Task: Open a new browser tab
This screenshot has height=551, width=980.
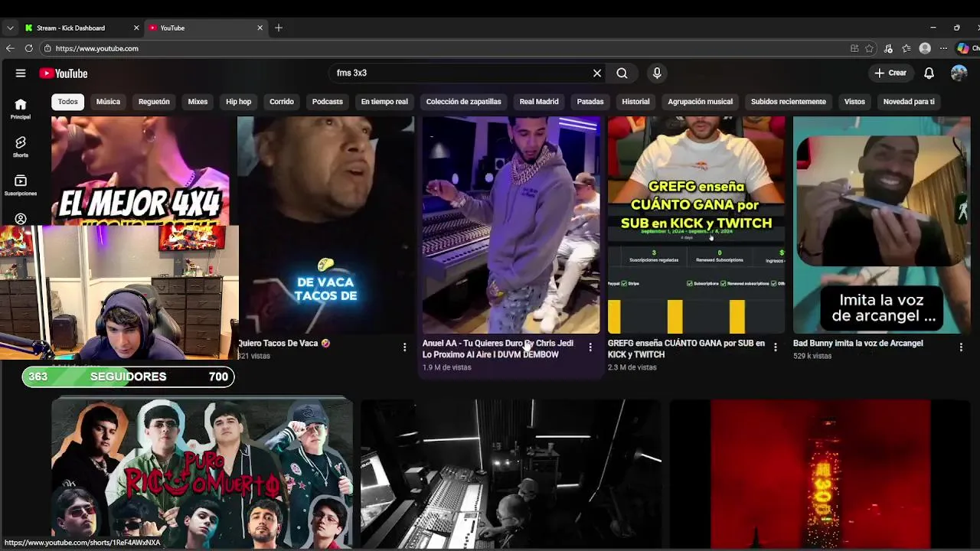Action: [279, 28]
